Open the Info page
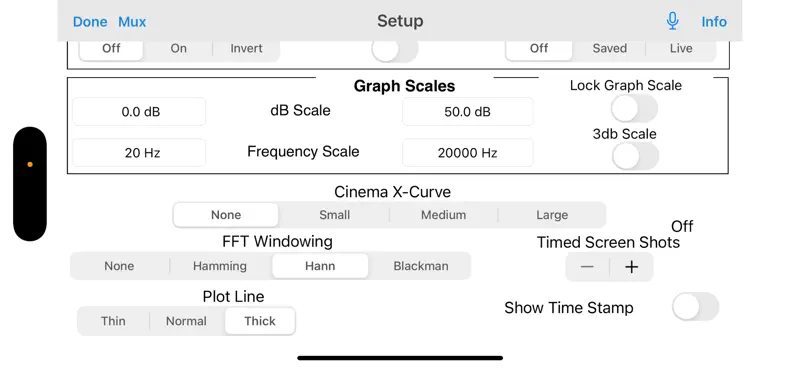The height and width of the screenshot is (368, 800). 714,22
